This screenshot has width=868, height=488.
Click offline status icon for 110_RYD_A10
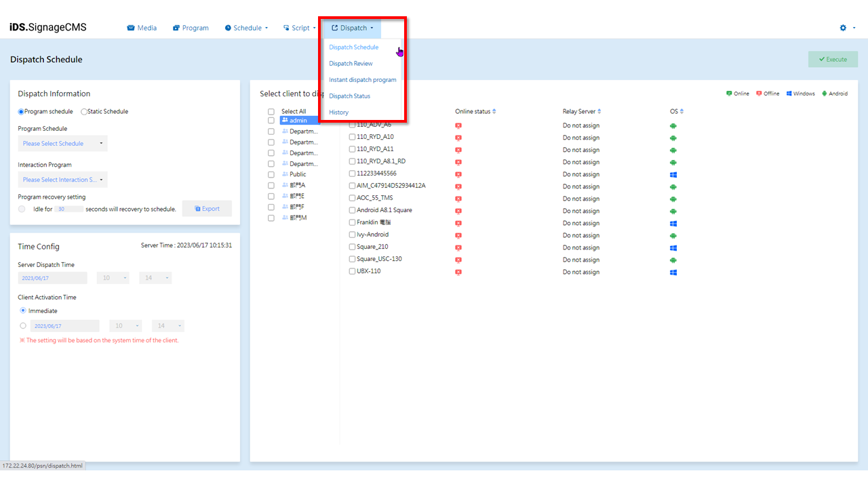tap(458, 138)
